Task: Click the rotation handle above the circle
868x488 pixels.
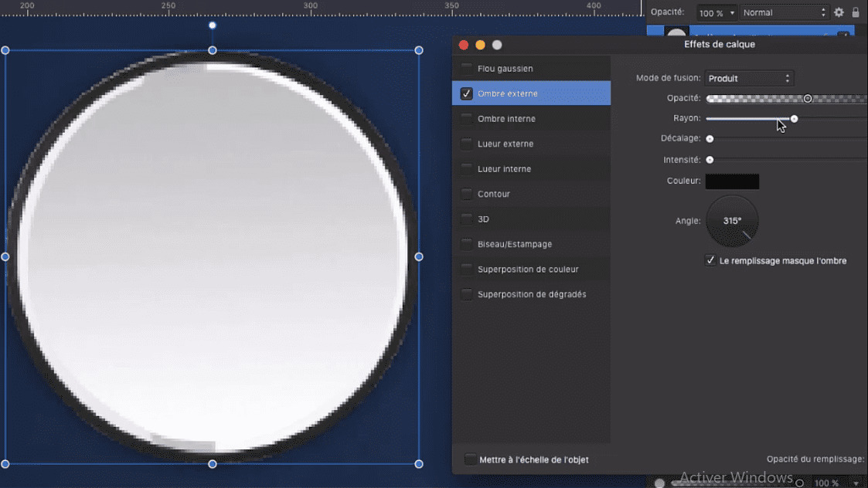Action: [213, 25]
